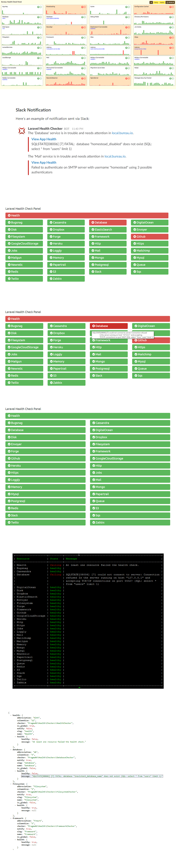Click the red X icon on Health bar
This screenshot has height=868, width=176.
click(9, 215)
